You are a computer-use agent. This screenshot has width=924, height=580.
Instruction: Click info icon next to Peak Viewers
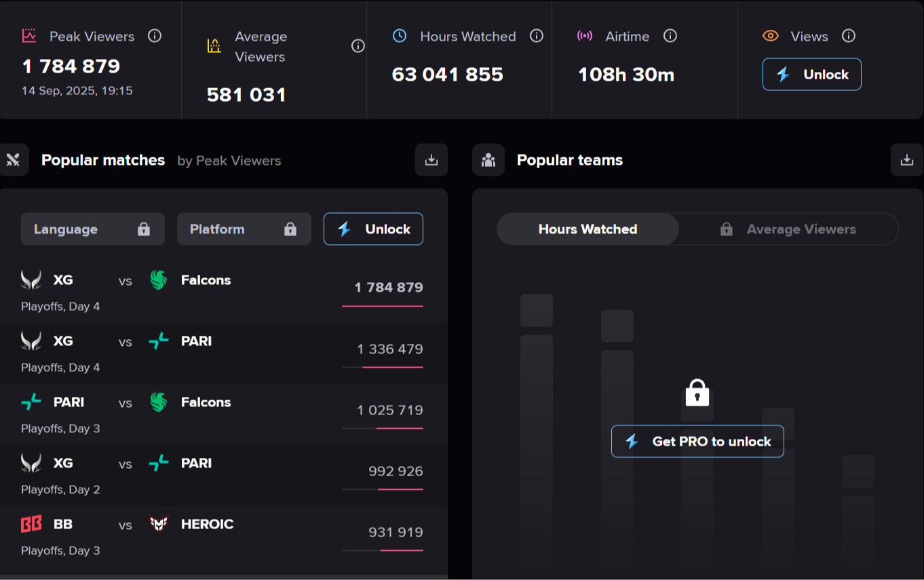coord(155,36)
